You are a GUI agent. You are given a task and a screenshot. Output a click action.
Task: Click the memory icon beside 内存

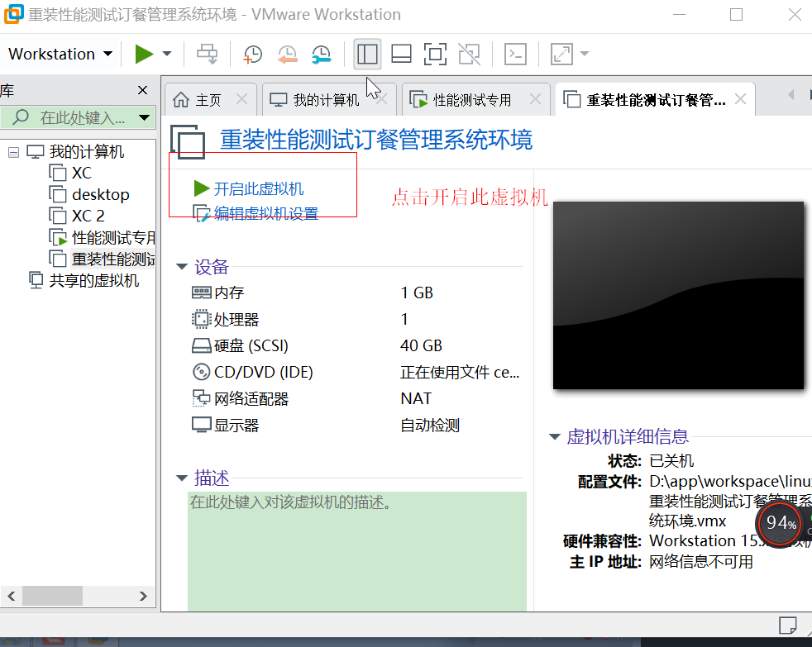pyautogui.click(x=202, y=293)
